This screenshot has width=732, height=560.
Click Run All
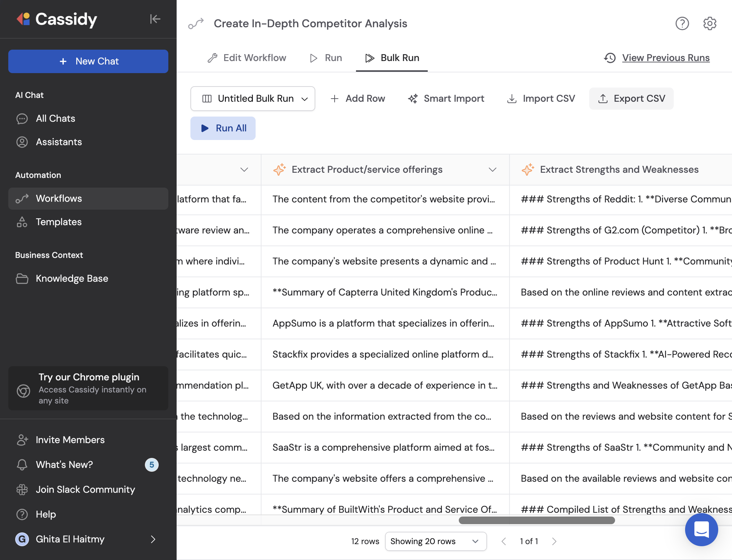(223, 128)
